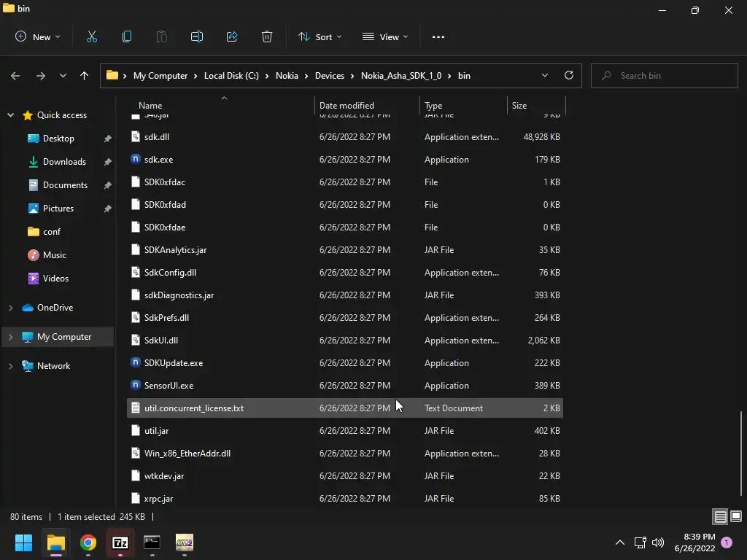Click the sdk.exe Nokia application icon

[136, 158]
